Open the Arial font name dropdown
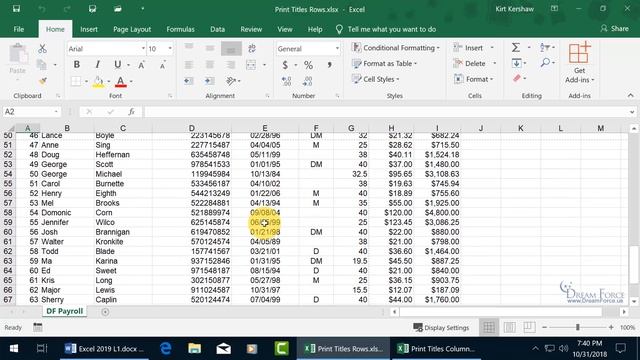Image resolution: width=640 pixels, height=360 pixels. (143, 49)
